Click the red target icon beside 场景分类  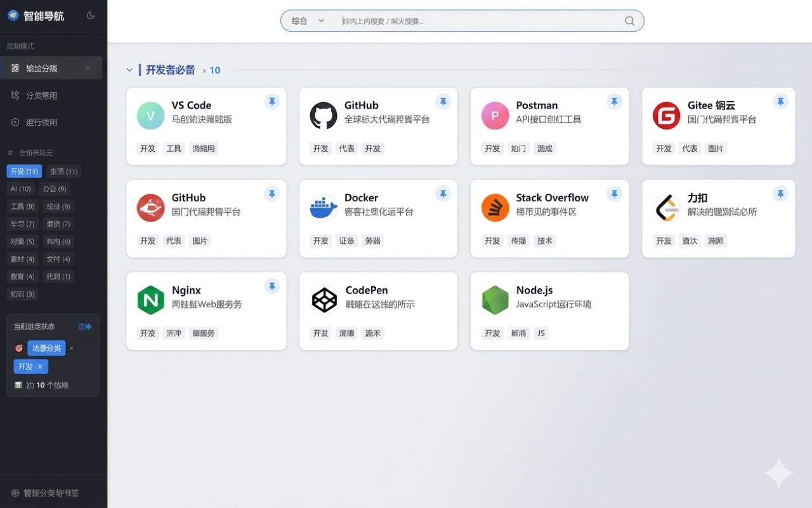(x=19, y=348)
